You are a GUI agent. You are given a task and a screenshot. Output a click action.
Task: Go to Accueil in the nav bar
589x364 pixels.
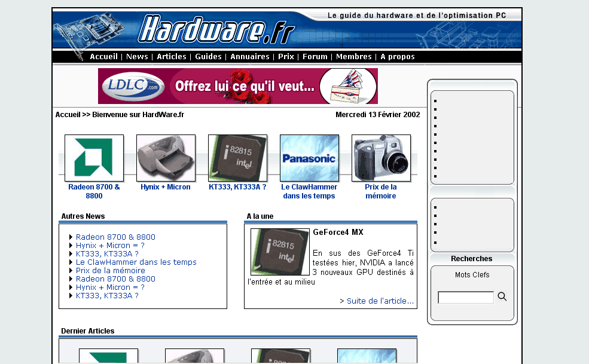103,56
